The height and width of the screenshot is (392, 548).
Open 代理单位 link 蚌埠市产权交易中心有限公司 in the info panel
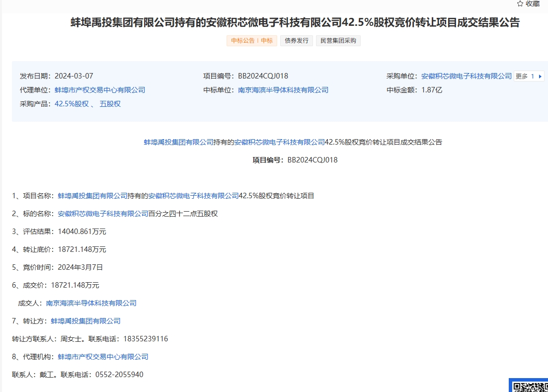click(x=100, y=90)
